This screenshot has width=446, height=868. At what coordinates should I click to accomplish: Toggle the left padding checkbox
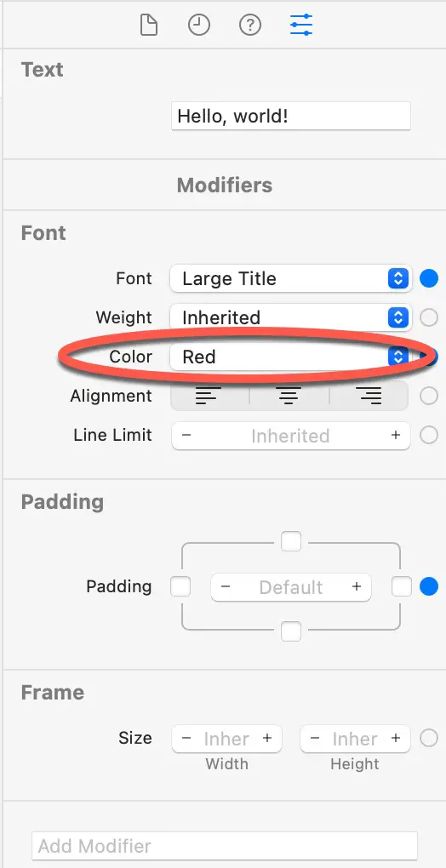(180, 586)
